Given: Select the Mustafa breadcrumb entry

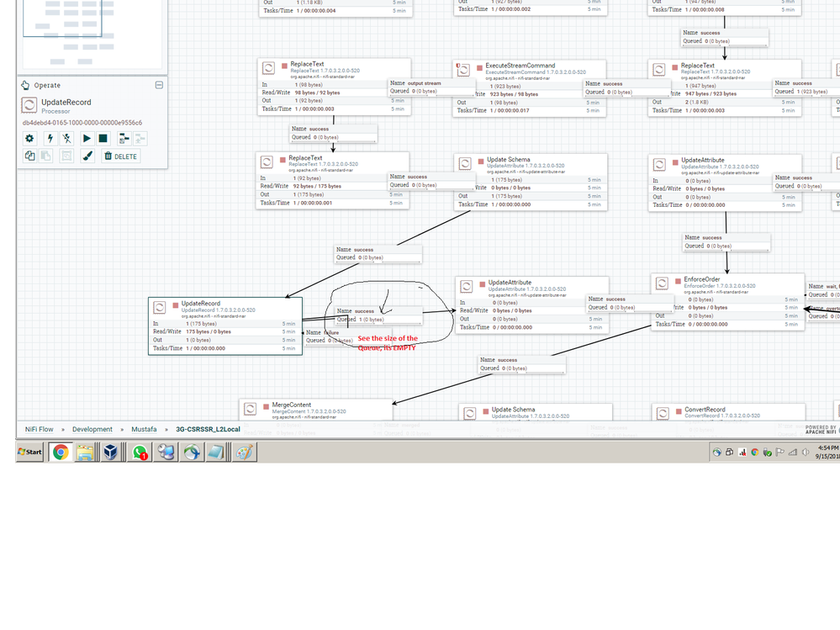Looking at the screenshot, I should [144, 429].
